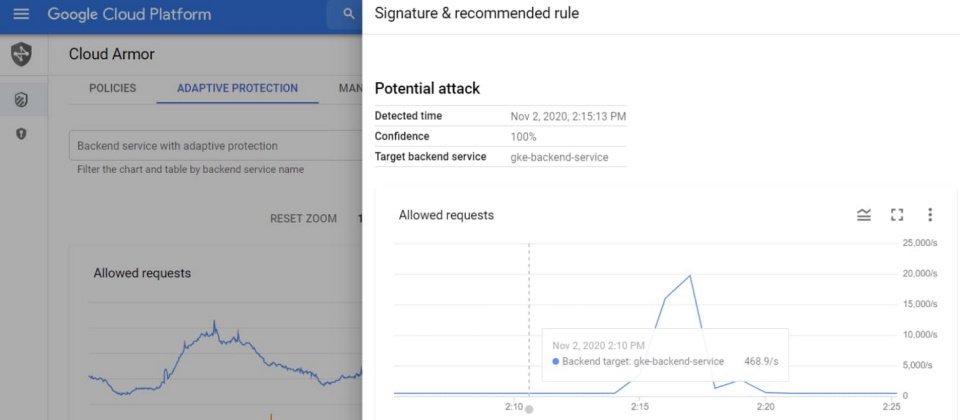This screenshot has width=960, height=420.
Task: Select the small dark shield sidebar icon
Action: click(21, 133)
